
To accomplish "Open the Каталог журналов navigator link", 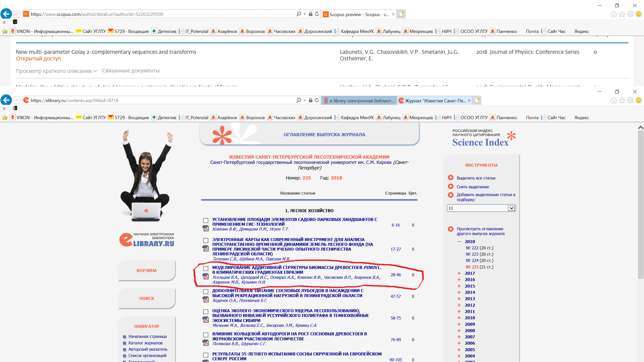I will click(145, 343).
